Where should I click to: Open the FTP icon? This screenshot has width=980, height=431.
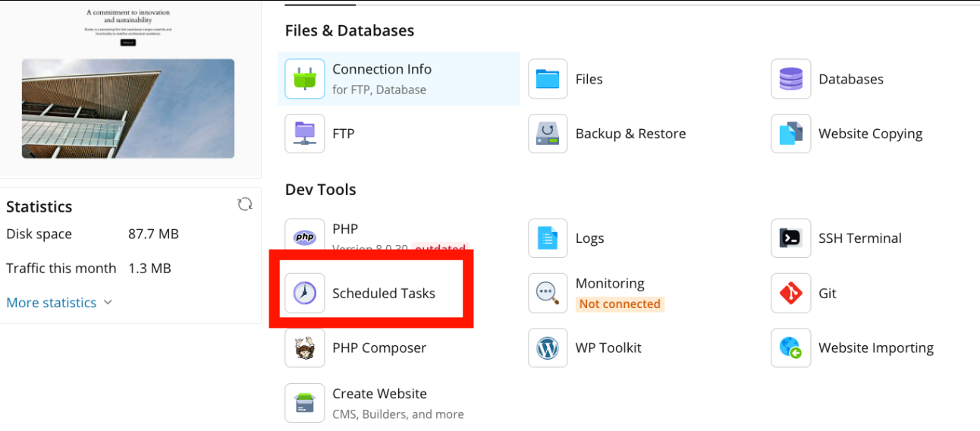[305, 134]
